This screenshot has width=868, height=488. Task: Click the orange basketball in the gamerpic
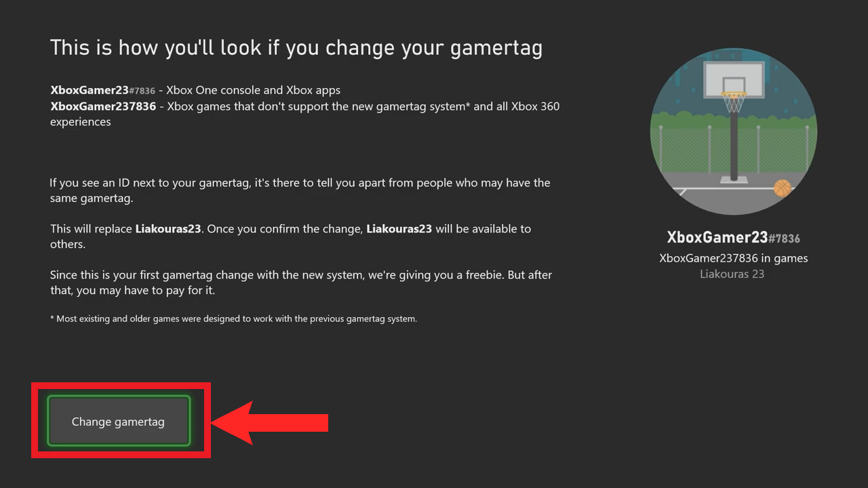[783, 188]
